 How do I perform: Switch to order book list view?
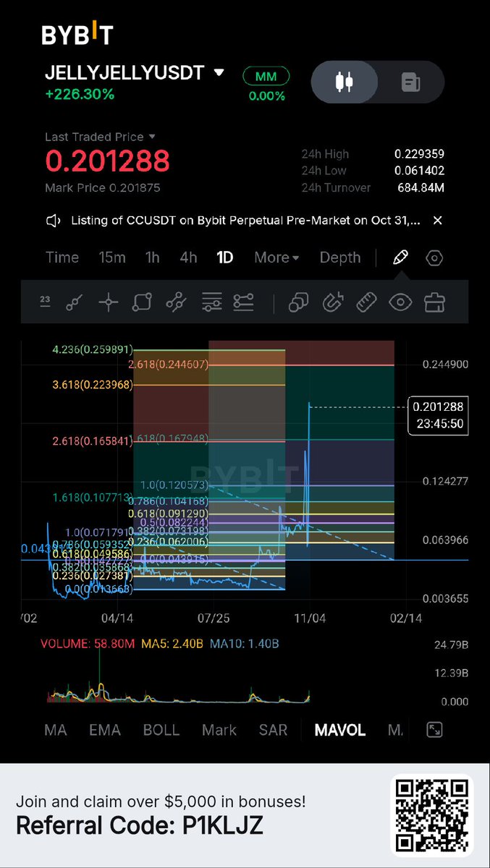pyautogui.click(x=410, y=82)
